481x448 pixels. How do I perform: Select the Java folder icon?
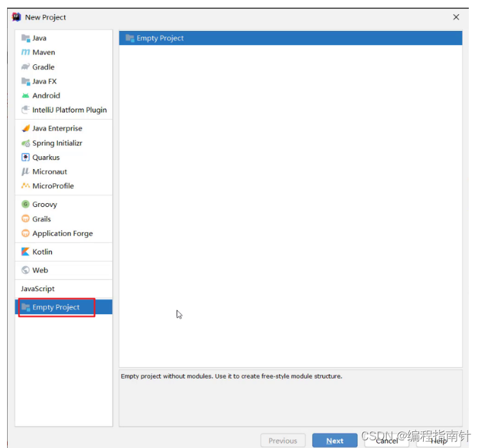(x=26, y=38)
